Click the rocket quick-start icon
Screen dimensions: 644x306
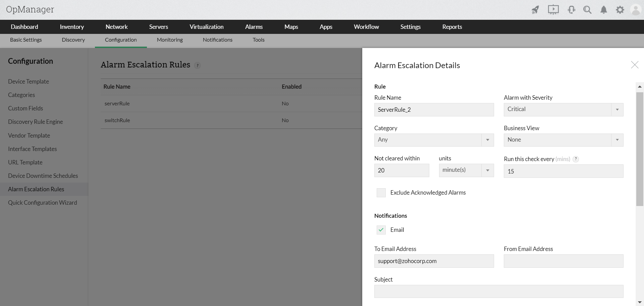tap(535, 10)
